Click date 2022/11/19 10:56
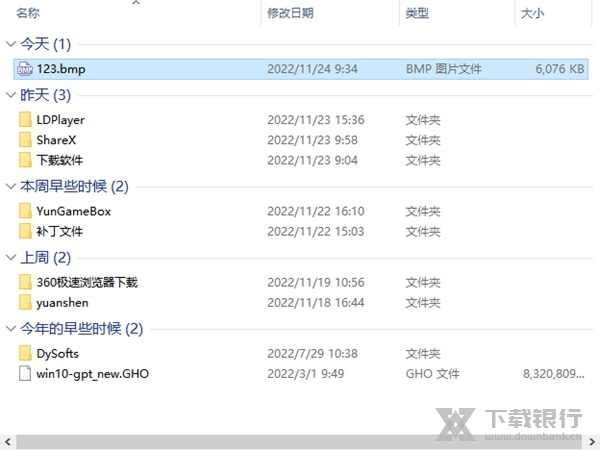This screenshot has width=600, height=450. point(316,282)
